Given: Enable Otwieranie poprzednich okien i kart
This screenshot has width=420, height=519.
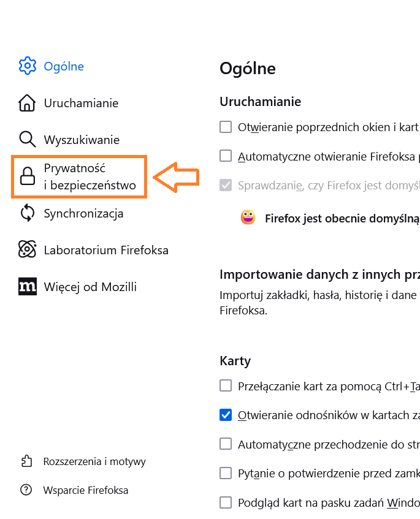Looking at the screenshot, I should [x=226, y=127].
